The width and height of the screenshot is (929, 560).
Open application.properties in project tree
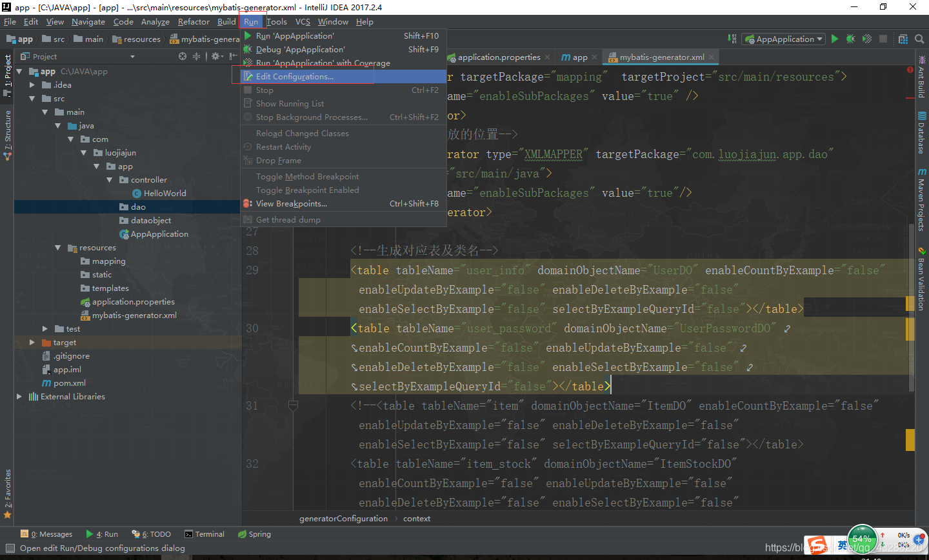(x=127, y=302)
